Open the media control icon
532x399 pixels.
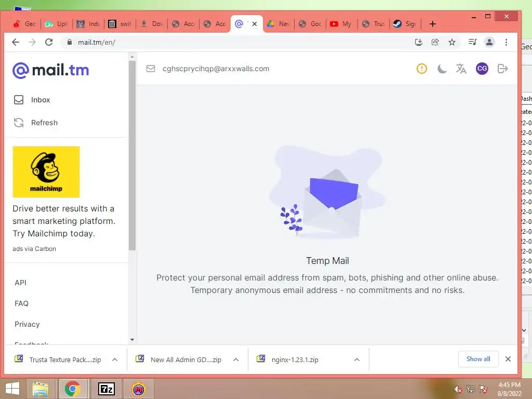472,42
